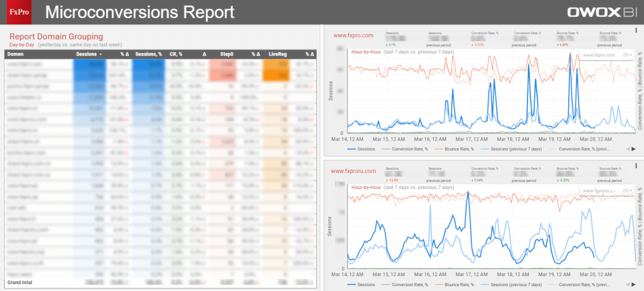Toggle Conversion Rate, % (previ... in fxpro.com legend
Viewport: 644px width, 291px height.
580,149
